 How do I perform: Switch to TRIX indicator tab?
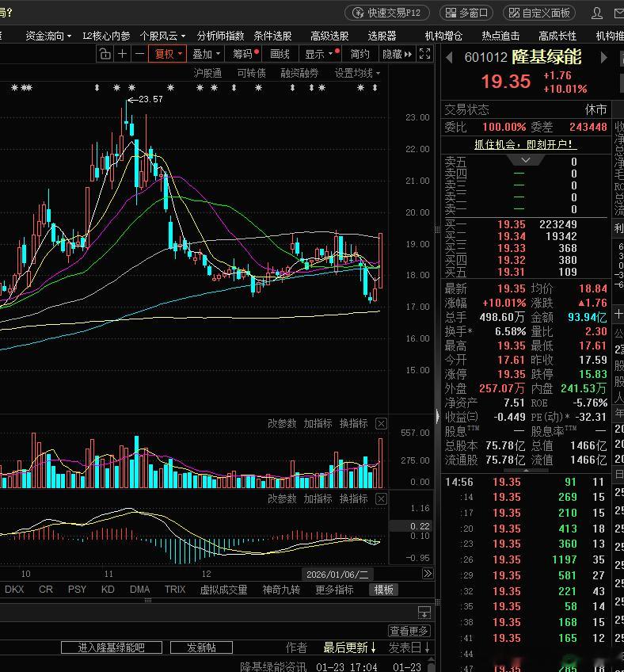[175, 590]
